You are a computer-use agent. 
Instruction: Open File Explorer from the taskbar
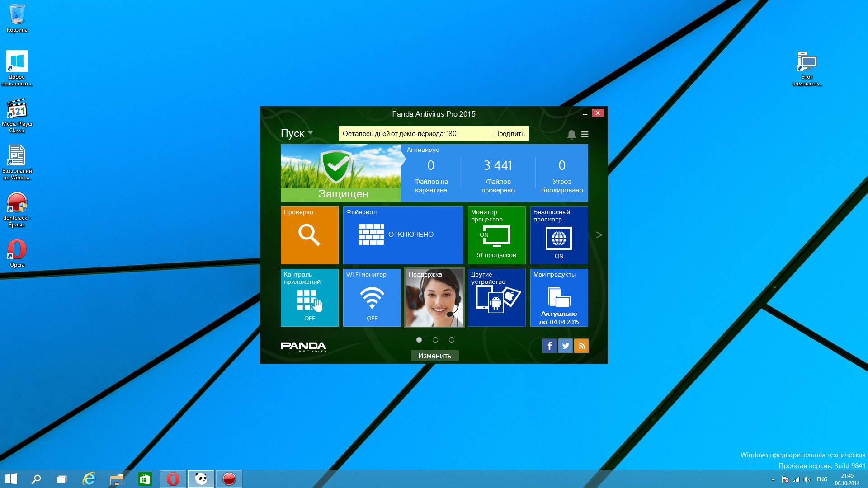coord(117,479)
